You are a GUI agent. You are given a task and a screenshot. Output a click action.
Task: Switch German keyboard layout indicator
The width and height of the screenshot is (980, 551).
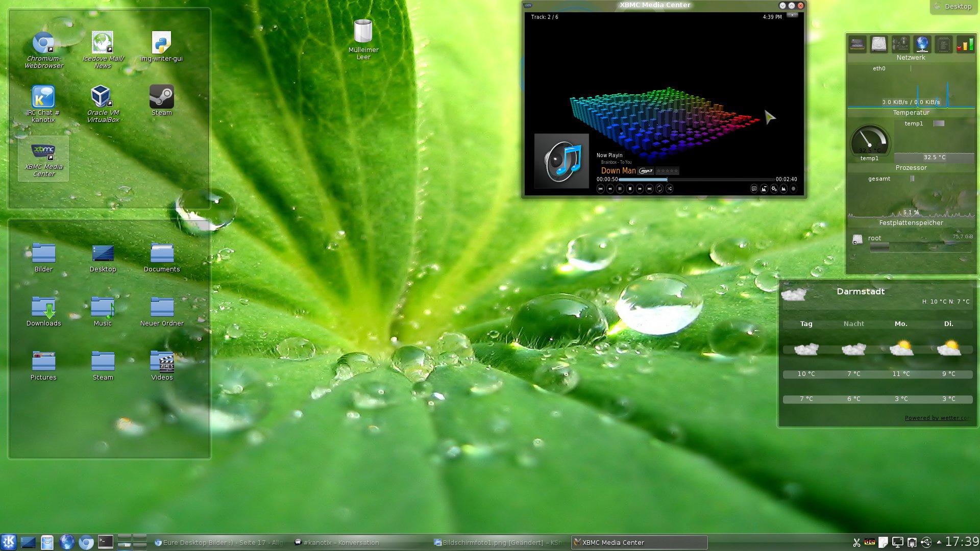click(869, 542)
